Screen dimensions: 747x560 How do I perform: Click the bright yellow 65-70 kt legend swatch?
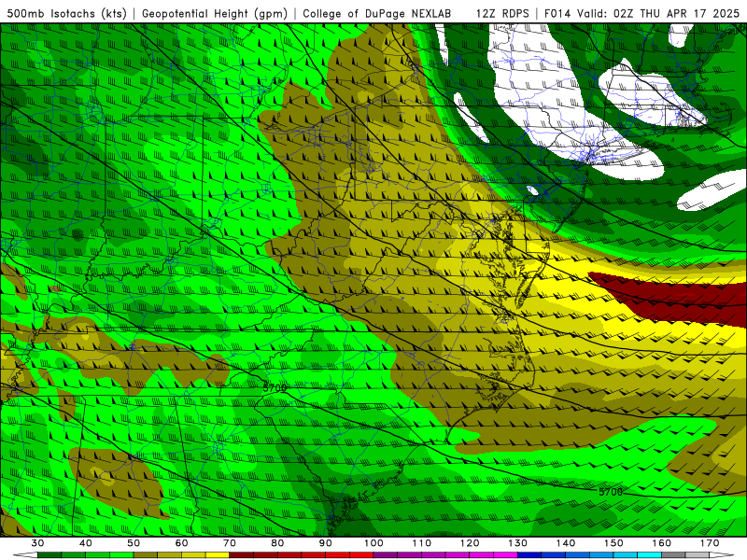[218, 554]
